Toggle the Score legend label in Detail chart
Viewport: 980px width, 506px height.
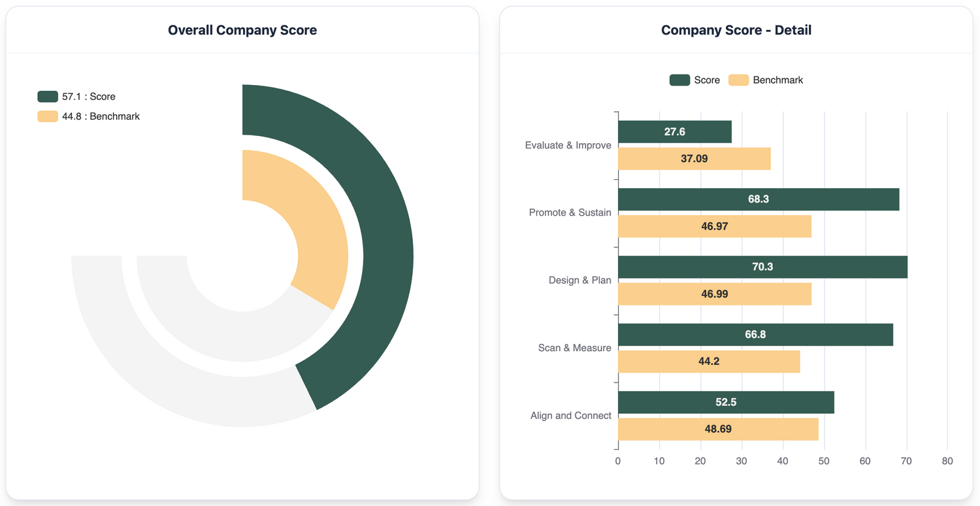pos(706,80)
